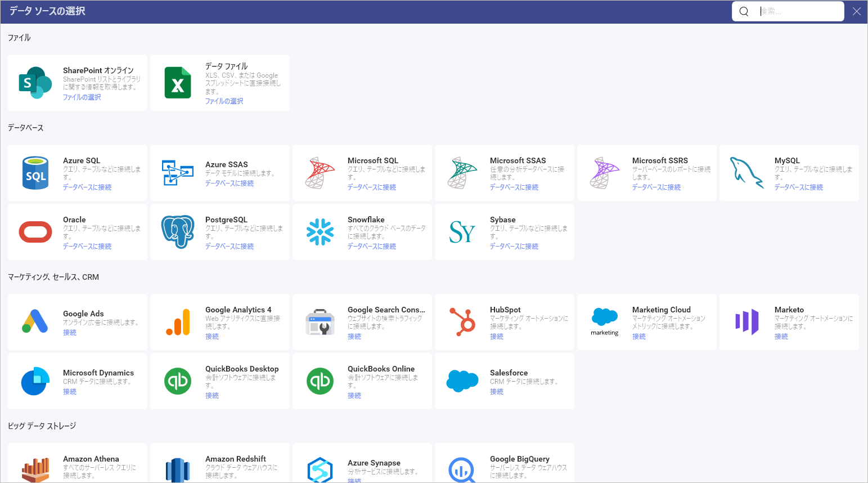
Task: Click Microsoft Dynamics connect link
Action: (x=70, y=392)
